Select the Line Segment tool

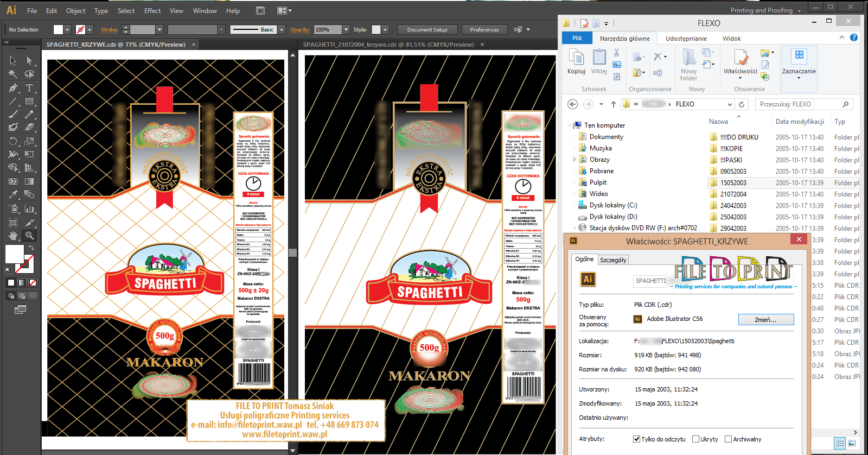click(13, 101)
